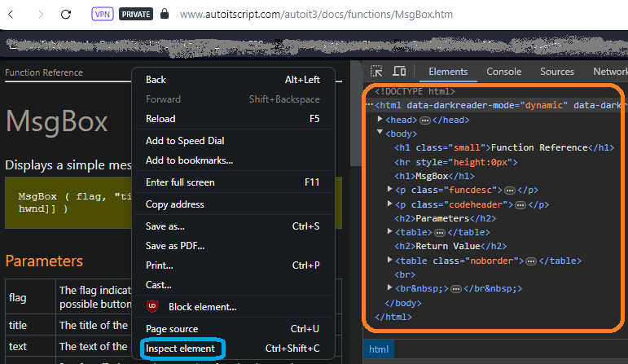
Task: Click the page vertical scrollbar thumb
Action: pos(356,113)
